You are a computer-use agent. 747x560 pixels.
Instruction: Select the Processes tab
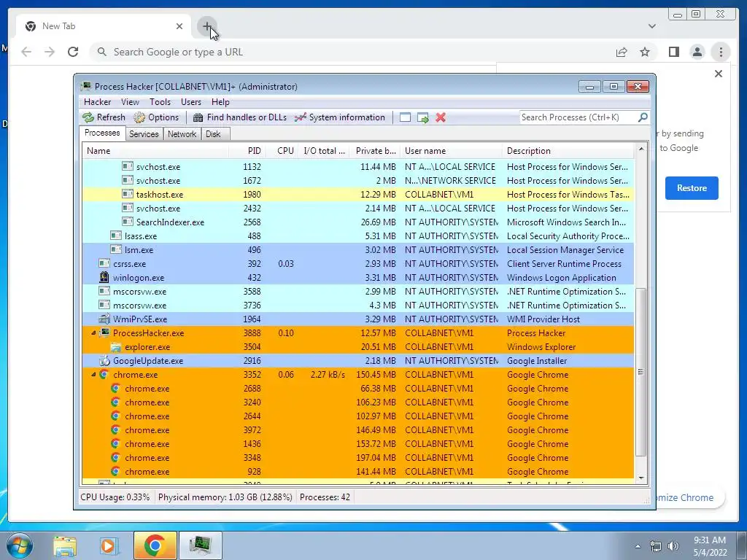coord(102,133)
